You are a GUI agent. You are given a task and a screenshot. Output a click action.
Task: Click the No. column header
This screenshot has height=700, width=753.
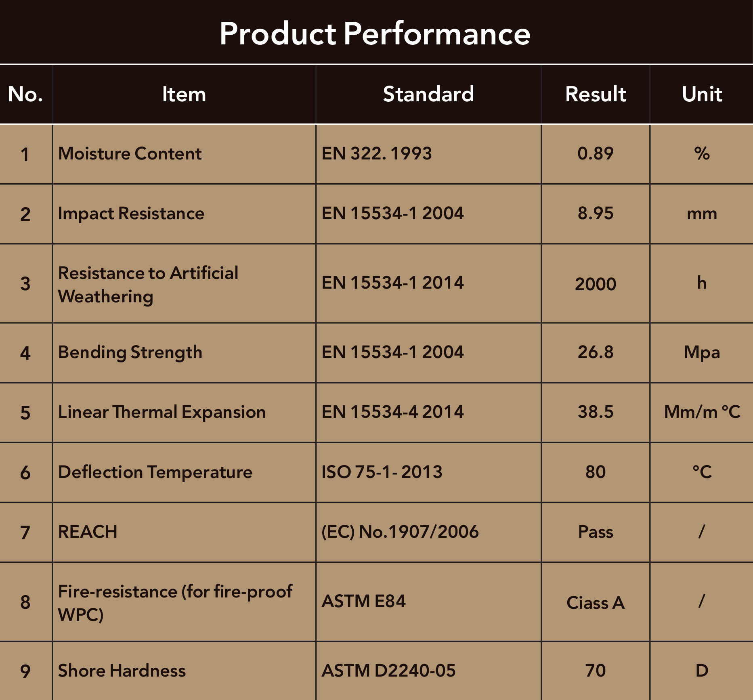click(x=25, y=94)
